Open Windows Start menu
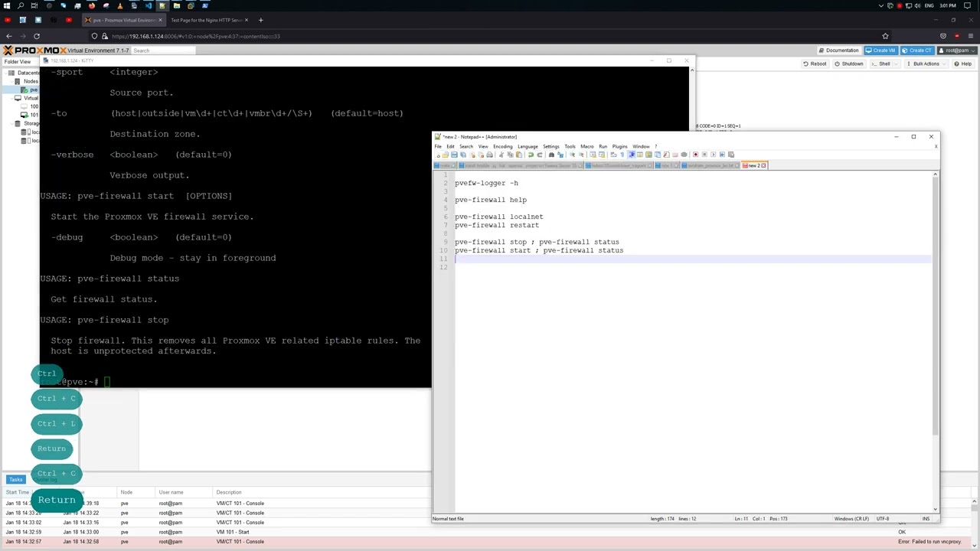Image resolution: width=980 pixels, height=551 pixels. pyautogui.click(x=7, y=5)
